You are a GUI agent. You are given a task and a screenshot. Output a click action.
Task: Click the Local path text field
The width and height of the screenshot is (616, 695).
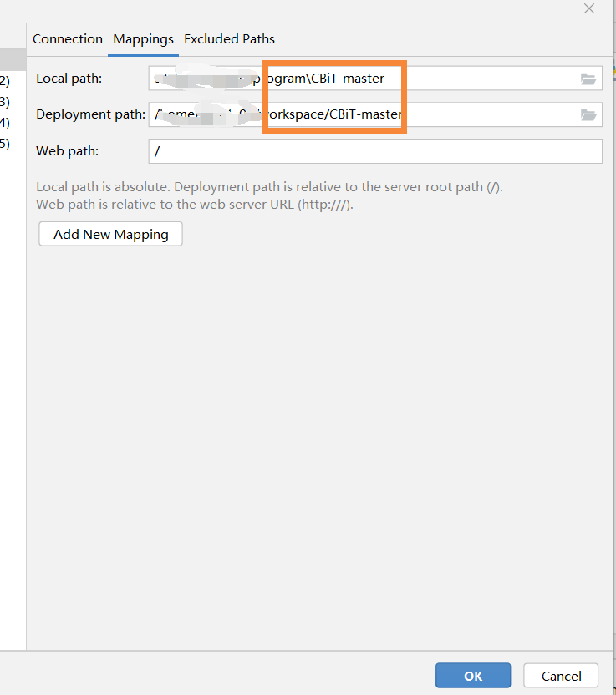(x=359, y=79)
